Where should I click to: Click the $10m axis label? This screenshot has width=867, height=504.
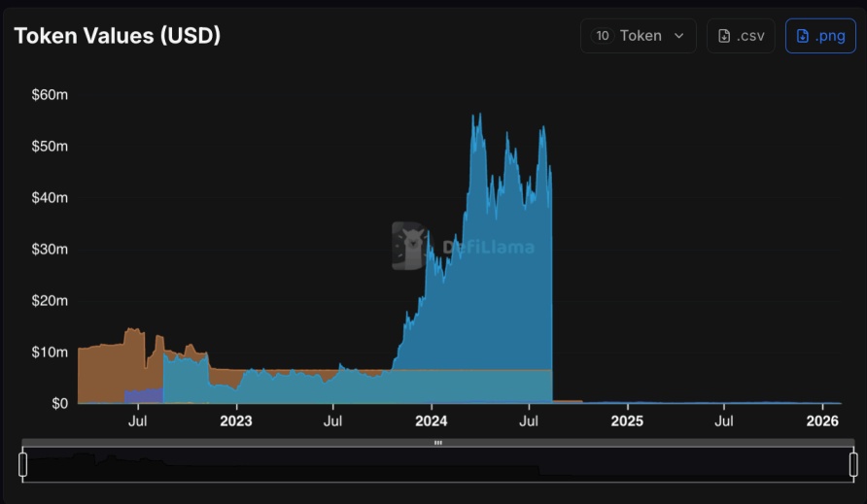point(50,353)
